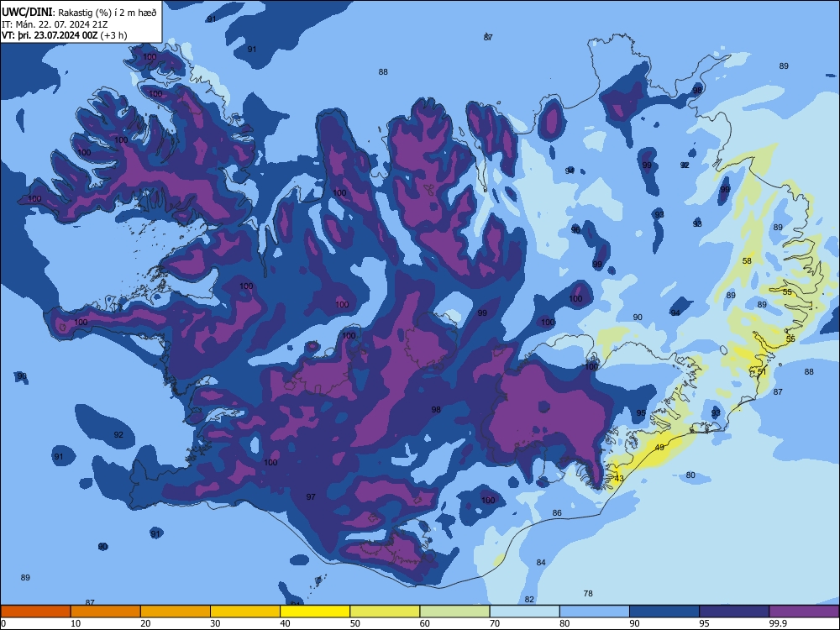Click the 'Rakastig (%) í 2 m hæð' label

pyautogui.click(x=108, y=13)
